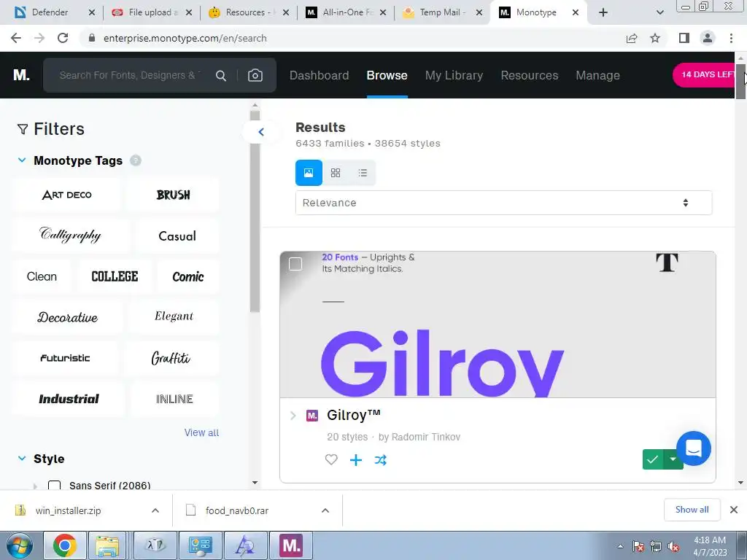Click the page vertical scrollbar
Screen dimensions: 747x560
(740, 81)
